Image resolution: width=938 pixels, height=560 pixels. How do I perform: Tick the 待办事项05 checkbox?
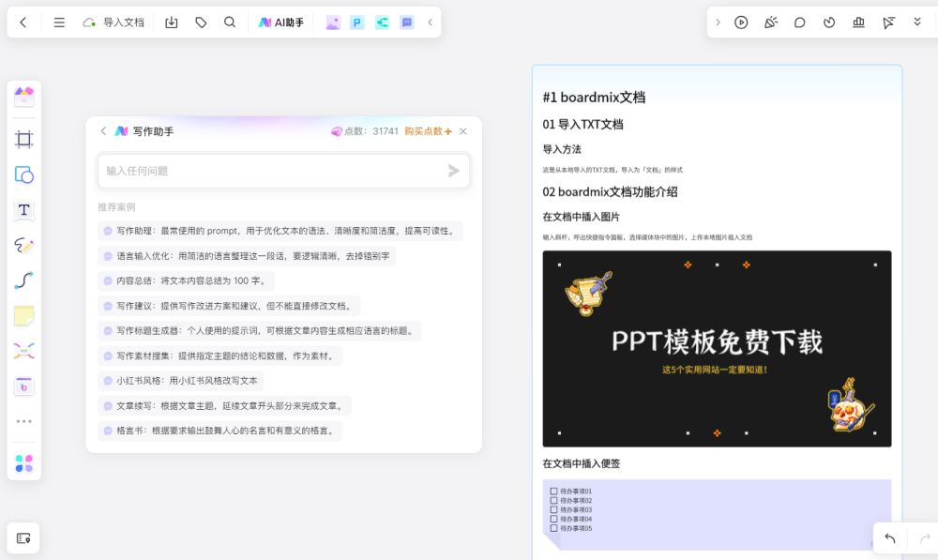point(553,528)
